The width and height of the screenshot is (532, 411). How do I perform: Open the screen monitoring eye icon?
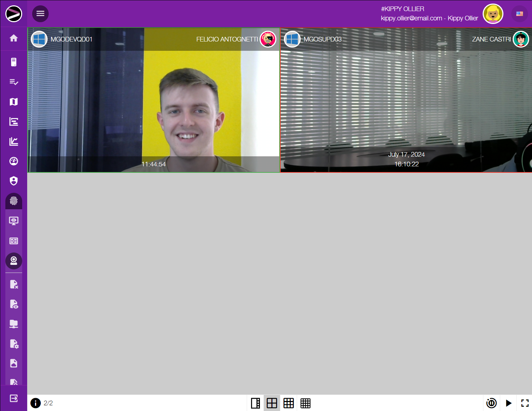[x=14, y=221]
